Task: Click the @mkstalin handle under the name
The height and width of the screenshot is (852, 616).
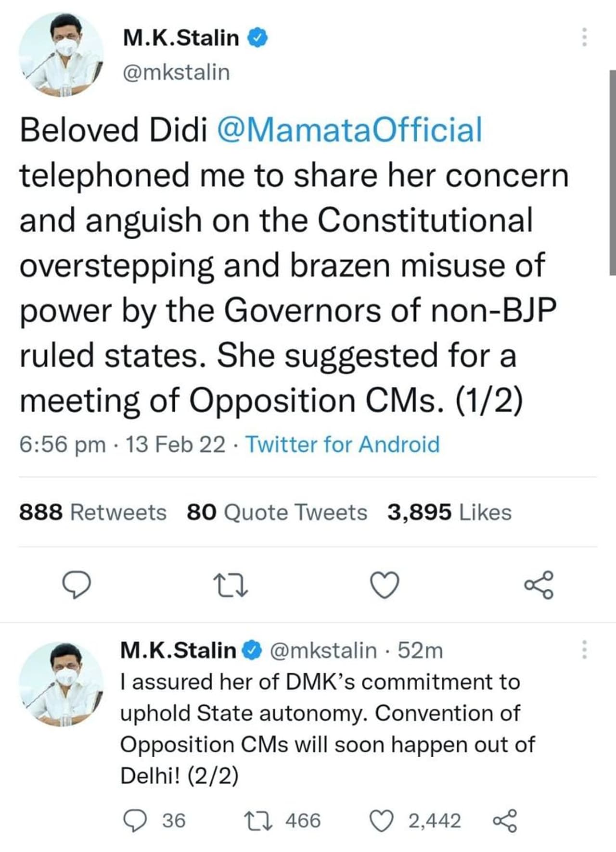Action: tap(177, 73)
